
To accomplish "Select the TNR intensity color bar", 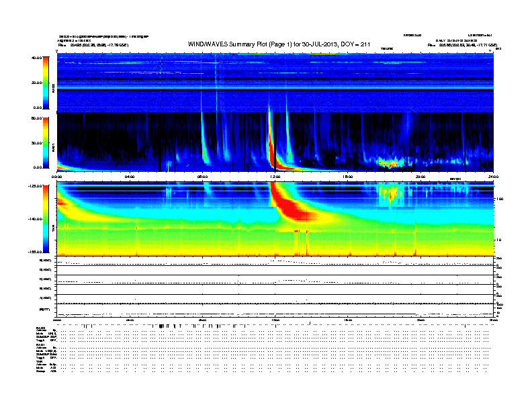I will [x=46, y=219].
